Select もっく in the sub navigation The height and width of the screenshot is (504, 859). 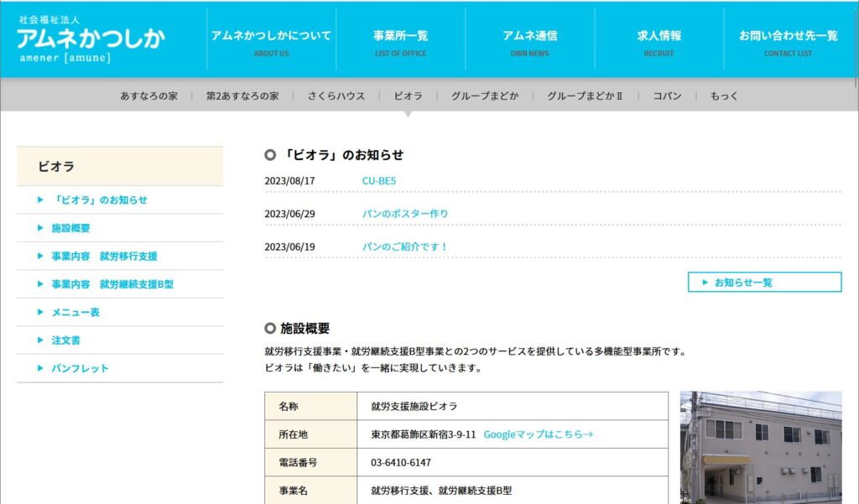tap(724, 96)
